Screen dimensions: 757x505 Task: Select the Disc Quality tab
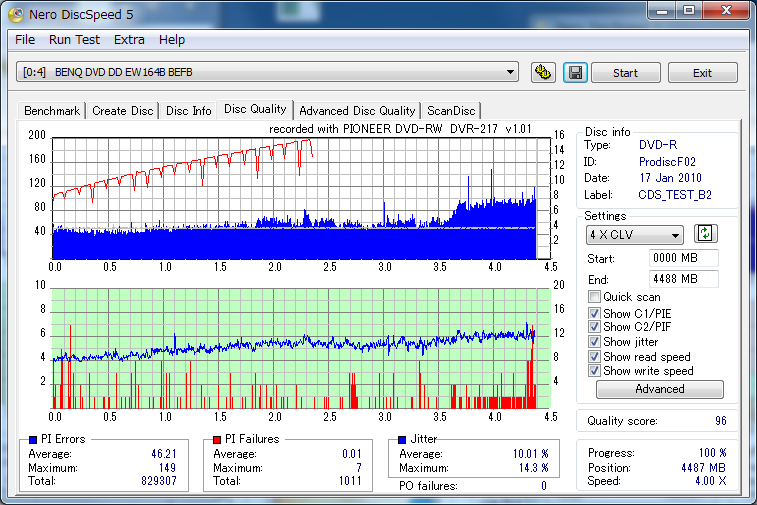click(255, 109)
